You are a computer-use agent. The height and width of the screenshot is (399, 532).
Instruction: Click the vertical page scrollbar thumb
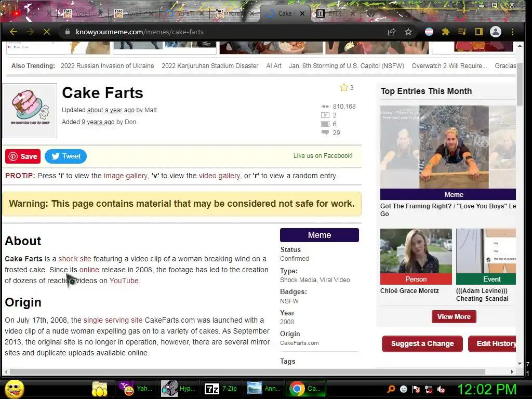[x=520, y=83]
